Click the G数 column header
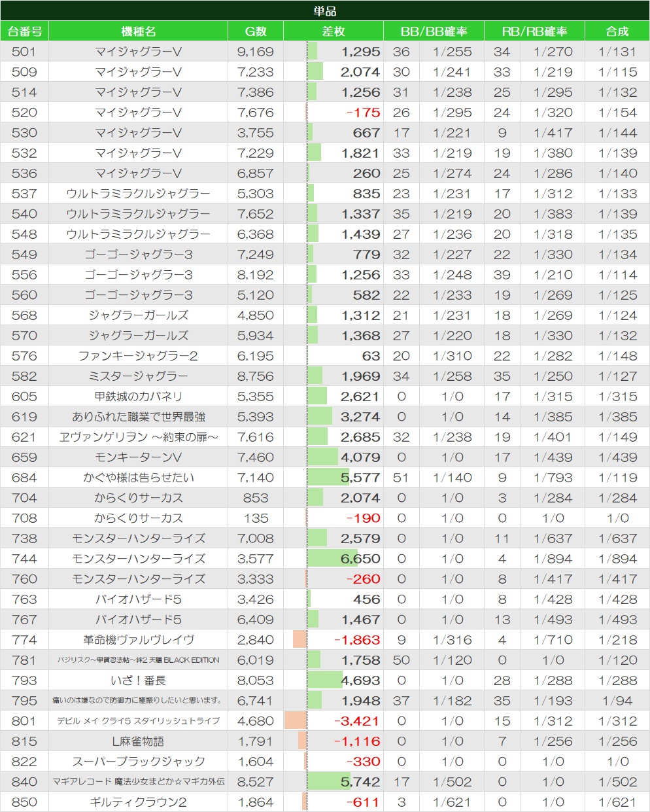 click(256, 31)
